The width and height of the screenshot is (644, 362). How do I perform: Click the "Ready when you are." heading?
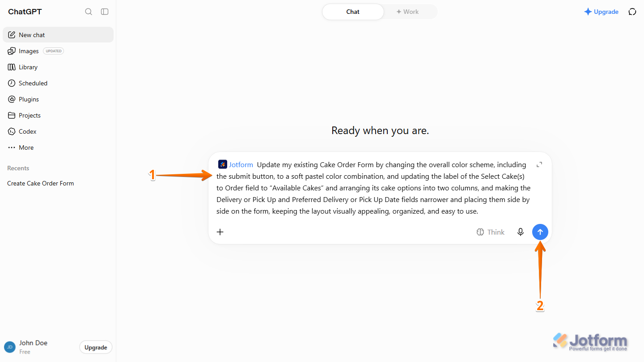tap(380, 130)
